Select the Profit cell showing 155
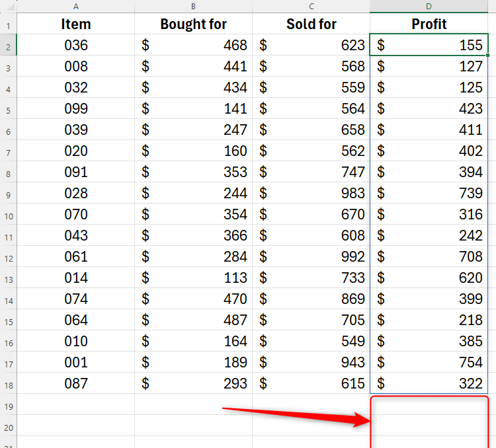 click(x=429, y=46)
